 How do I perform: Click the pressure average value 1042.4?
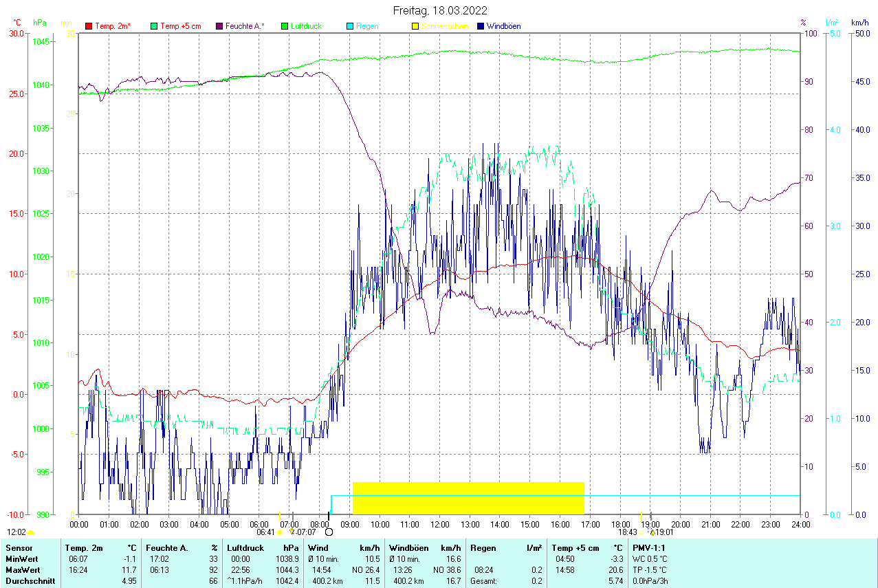tap(287, 581)
